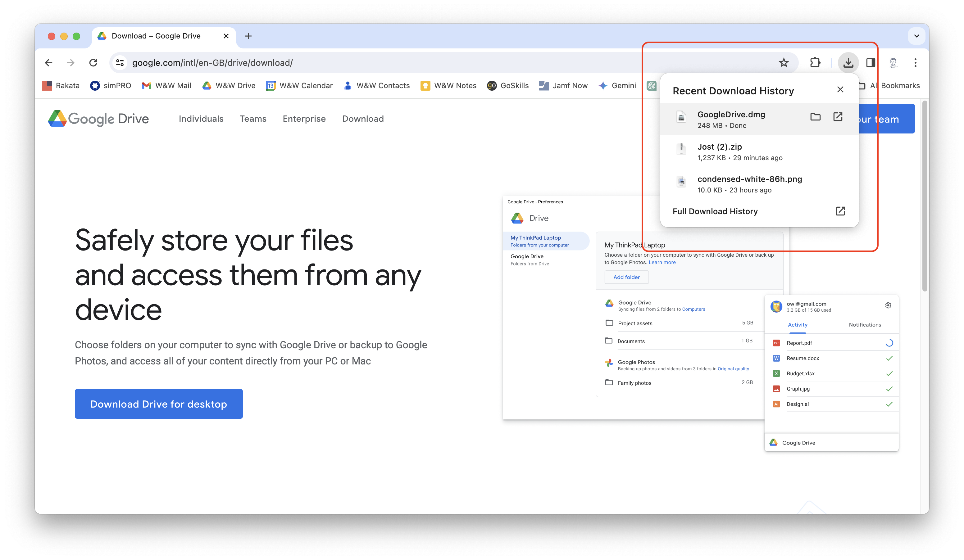Expand the tab search chevron
The height and width of the screenshot is (560, 964).
(x=916, y=36)
